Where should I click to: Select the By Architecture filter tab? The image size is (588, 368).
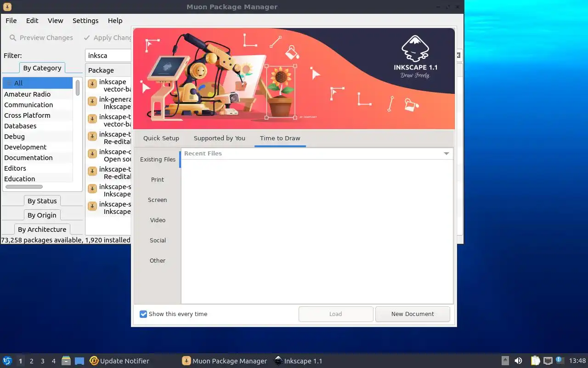42,230
